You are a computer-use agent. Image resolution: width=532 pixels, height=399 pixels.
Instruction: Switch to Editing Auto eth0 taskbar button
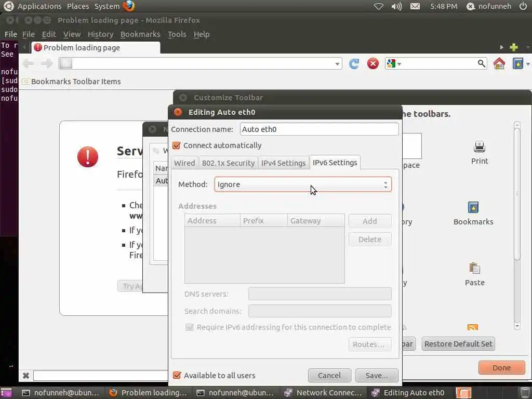pyautogui.click(x=409, y=393)
